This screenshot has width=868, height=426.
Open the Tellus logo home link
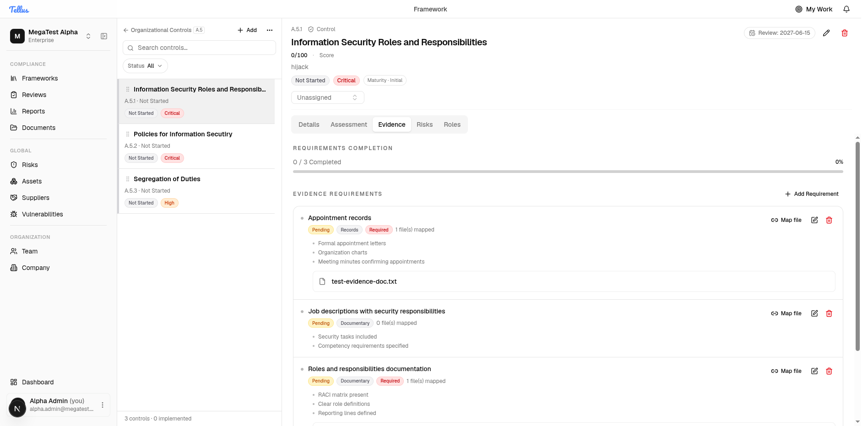pyautogui.click(x=19, y=9)
